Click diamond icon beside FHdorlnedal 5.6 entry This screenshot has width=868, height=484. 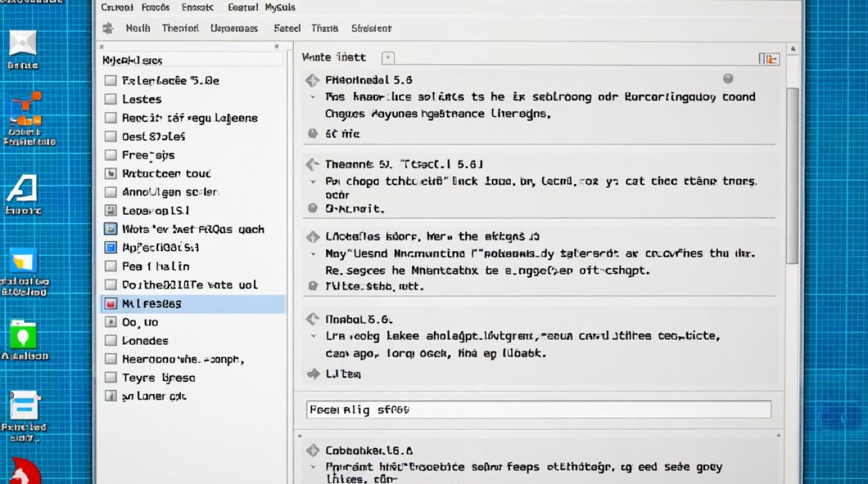[313, 80]
